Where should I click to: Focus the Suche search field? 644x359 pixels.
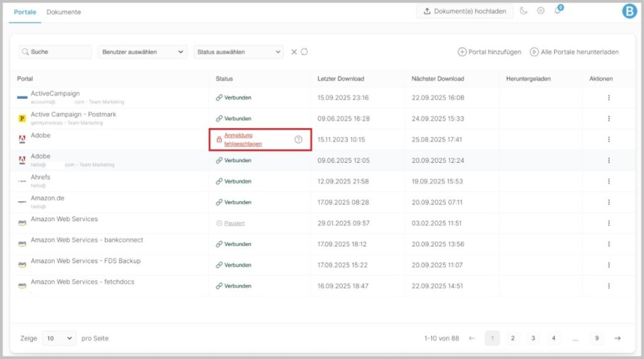pyautogui.click(x=55, y=52)
